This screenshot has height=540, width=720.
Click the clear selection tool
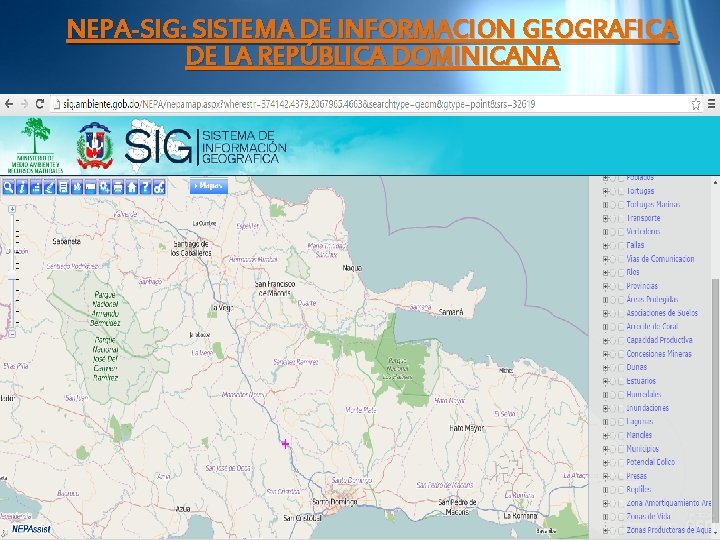pos(159,187)
